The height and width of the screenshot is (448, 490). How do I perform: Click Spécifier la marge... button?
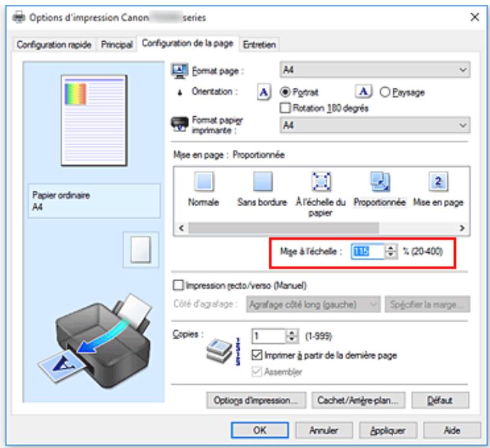click(x=427, y=305)
